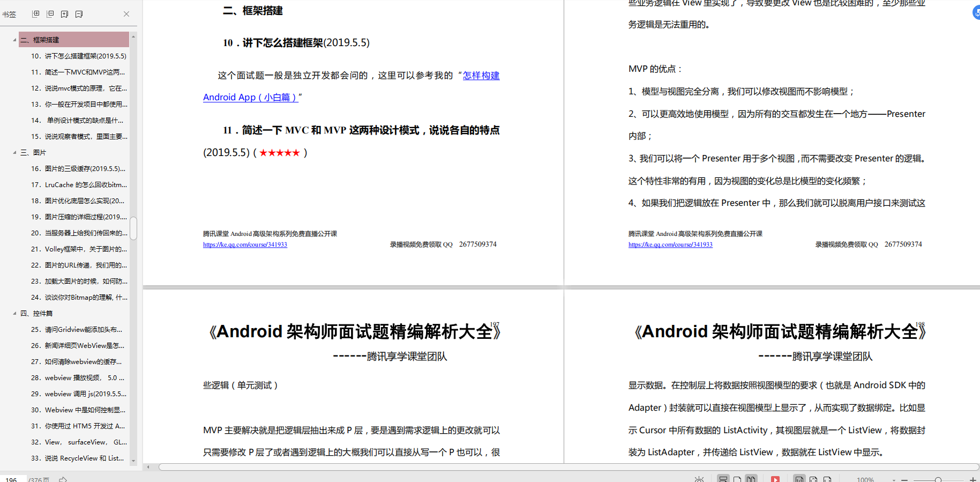Image resolution: width=980 pixels, height=482 pixels.
Task: Open bookmark 30. Webview 中是如何控制显示
Action: pos(79,410)
